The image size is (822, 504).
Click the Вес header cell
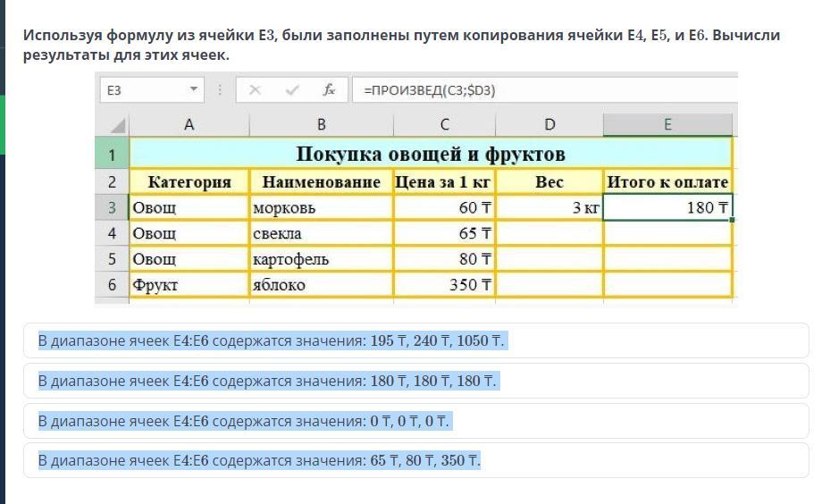(549, 182)
